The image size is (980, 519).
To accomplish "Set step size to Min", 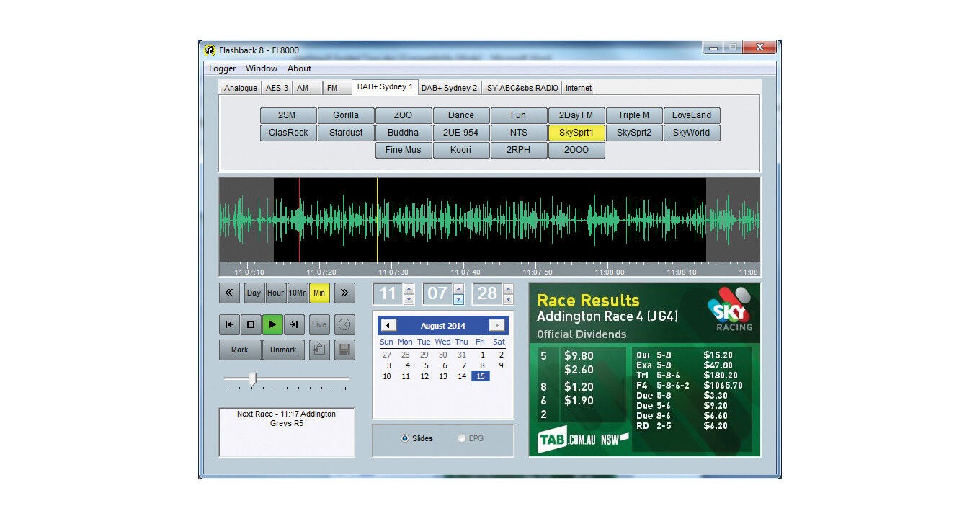I will (319, 293).
